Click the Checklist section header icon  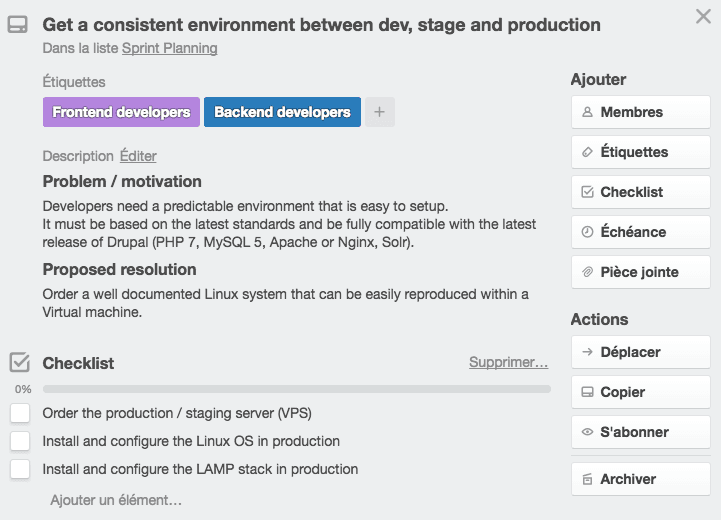tap(19, 363)
